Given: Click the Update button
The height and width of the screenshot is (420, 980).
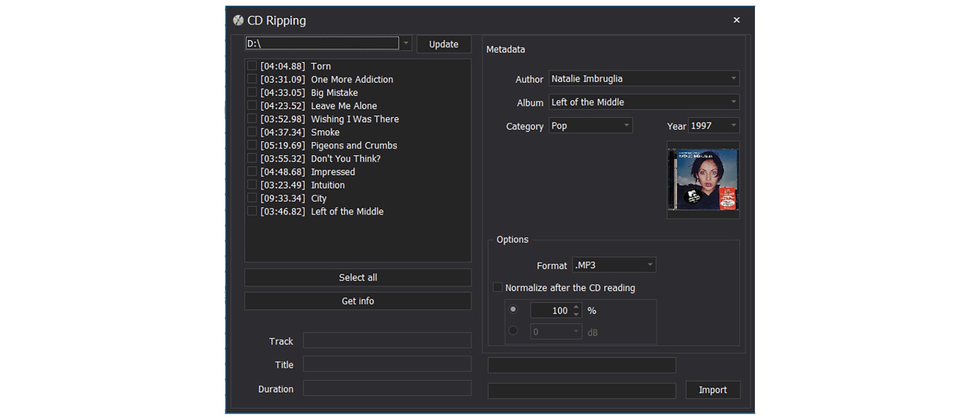Looking at the screenshot, I should click(x=443, y=44).
